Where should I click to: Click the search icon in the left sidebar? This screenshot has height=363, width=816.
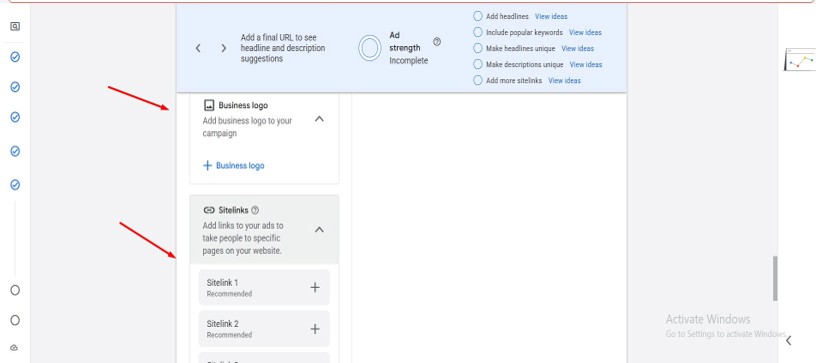click(15, 26)
